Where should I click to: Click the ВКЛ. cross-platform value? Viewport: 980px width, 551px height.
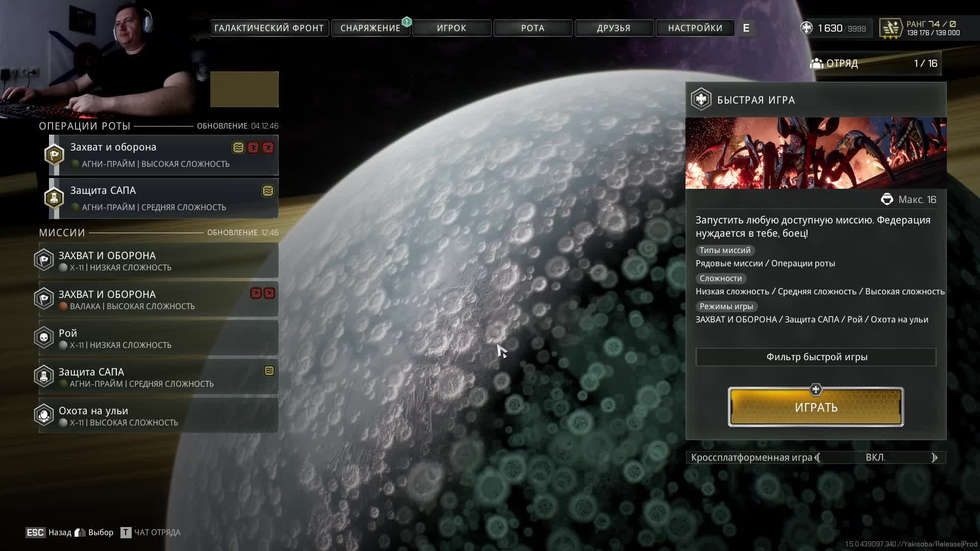click(x=875, y=458)
